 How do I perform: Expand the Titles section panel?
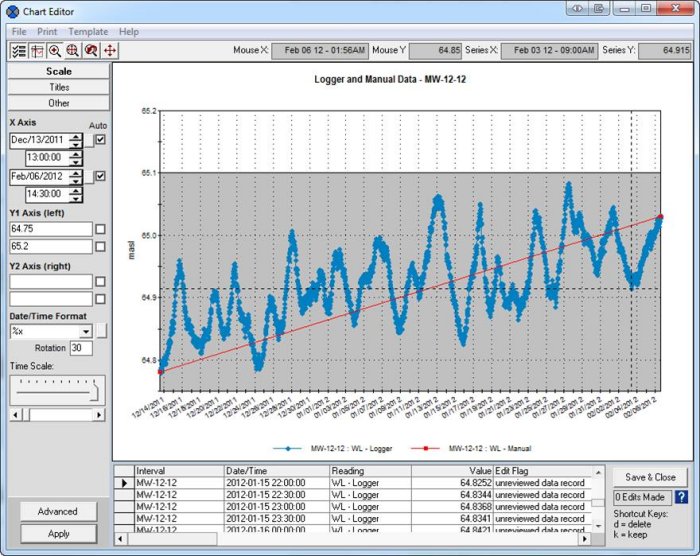tap(58, 87)
